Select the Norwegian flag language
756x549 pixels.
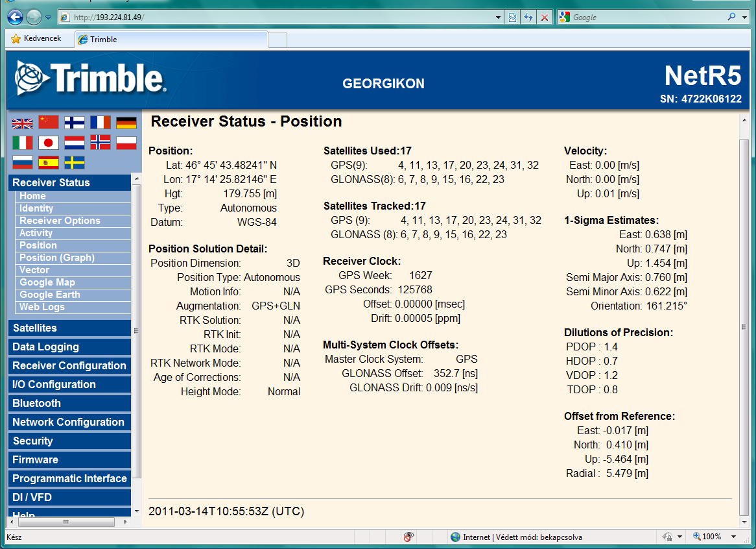click(x=100, y=143)
